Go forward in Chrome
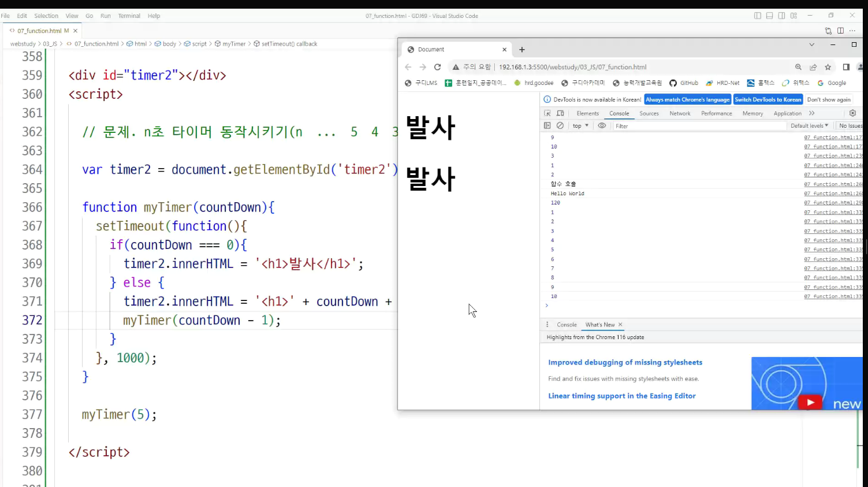 coord(423,67)
